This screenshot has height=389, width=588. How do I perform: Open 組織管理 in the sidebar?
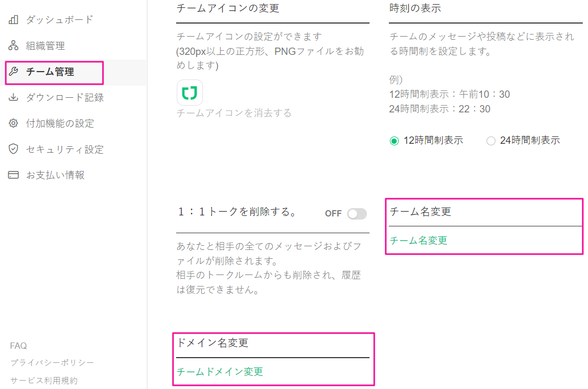point(45,46)
